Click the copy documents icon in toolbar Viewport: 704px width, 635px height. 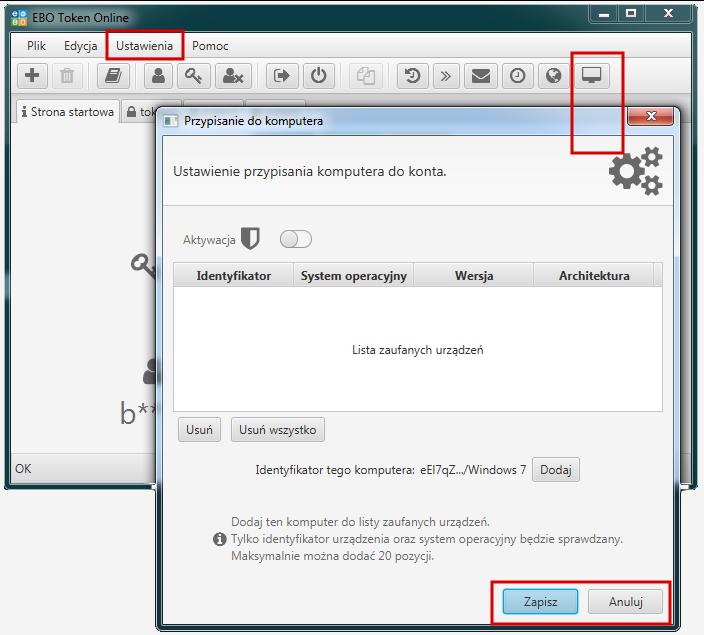(366, 75)
